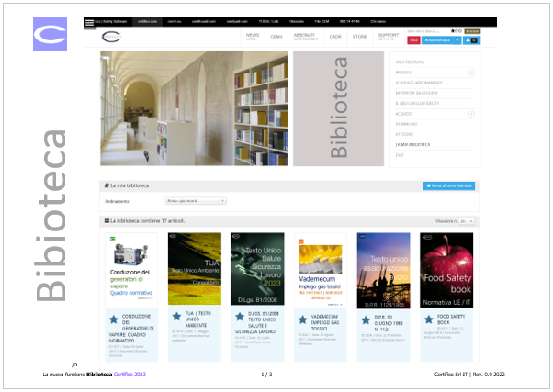Open the Testo unico assicurazione lavoro cover
Viewport: 553px width, 392px height.
[x=383, y=271]
